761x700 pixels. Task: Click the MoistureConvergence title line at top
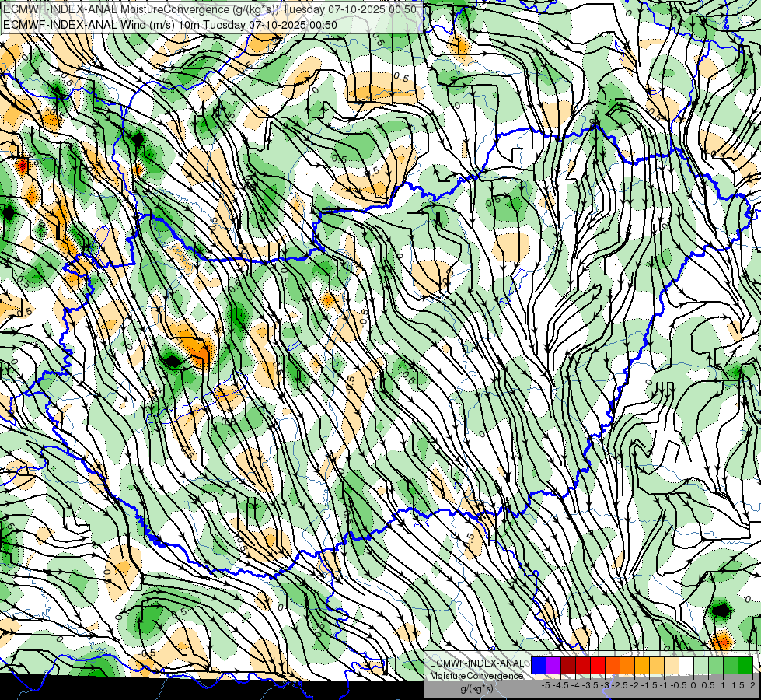click(x=210, y=9)
